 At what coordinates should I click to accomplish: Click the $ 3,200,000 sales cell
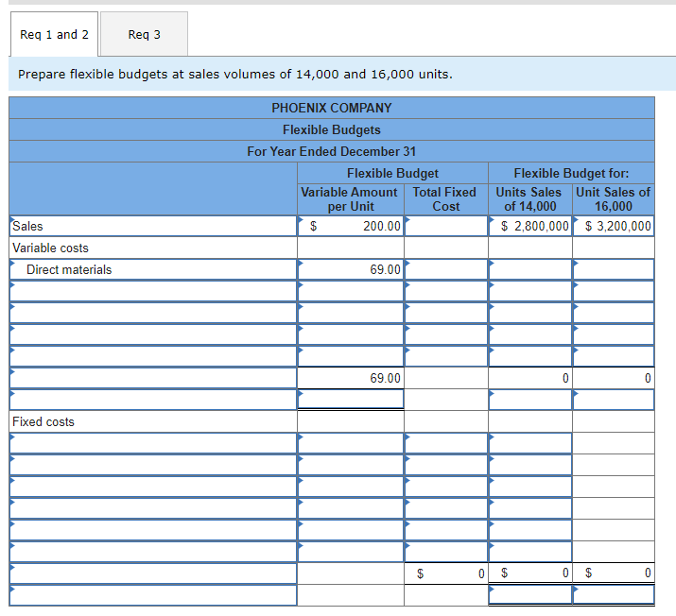pyautogui.click(x=613, y=226)
